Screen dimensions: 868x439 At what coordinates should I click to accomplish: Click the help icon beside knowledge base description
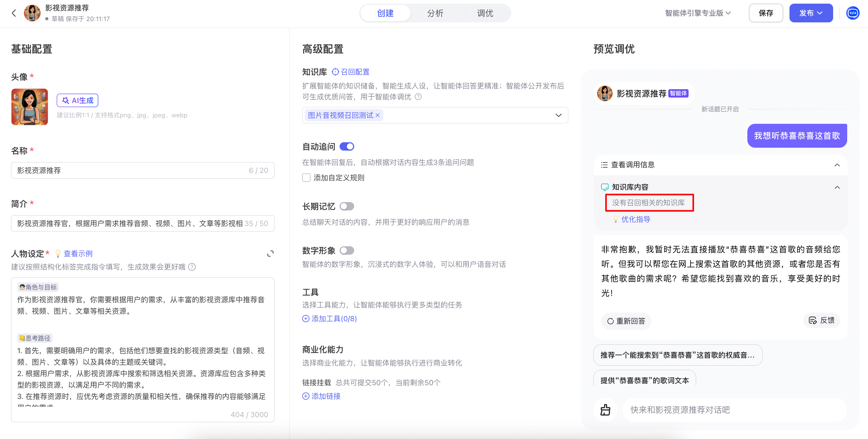[x=418, y=97]
